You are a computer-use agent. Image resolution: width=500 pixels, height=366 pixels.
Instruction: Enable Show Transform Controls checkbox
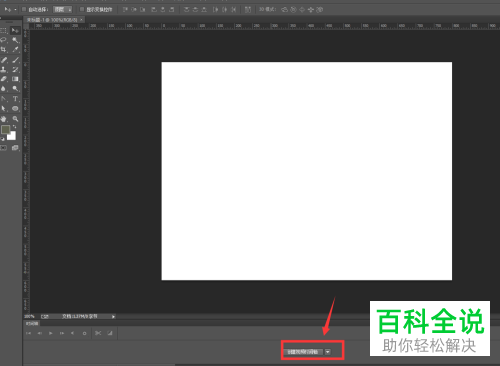(82, 9)
